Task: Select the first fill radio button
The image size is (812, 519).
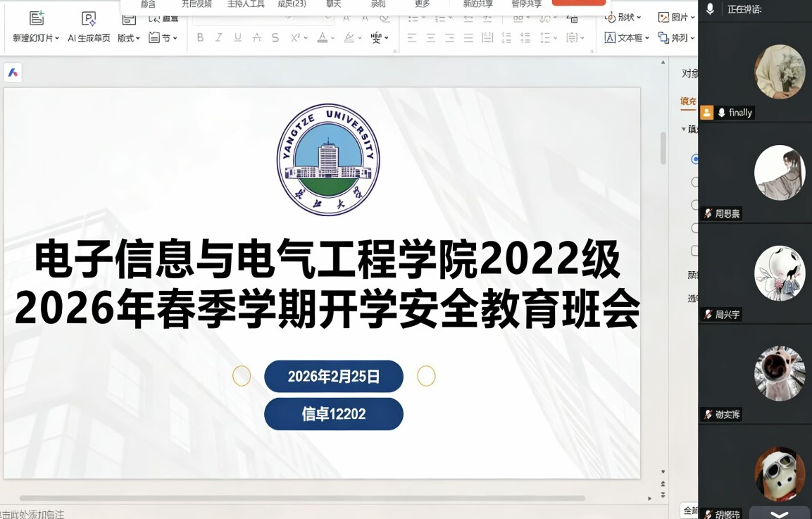Action: tap(694, 159)
